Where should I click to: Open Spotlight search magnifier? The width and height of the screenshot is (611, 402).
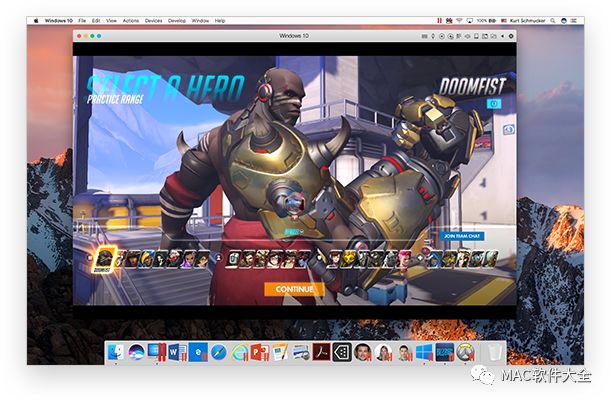coord(553,21)
